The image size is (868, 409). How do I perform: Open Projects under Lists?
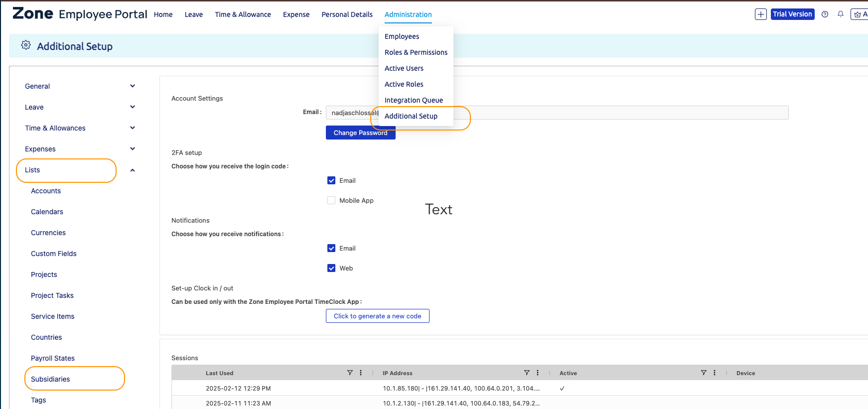[x=44, y=274]
